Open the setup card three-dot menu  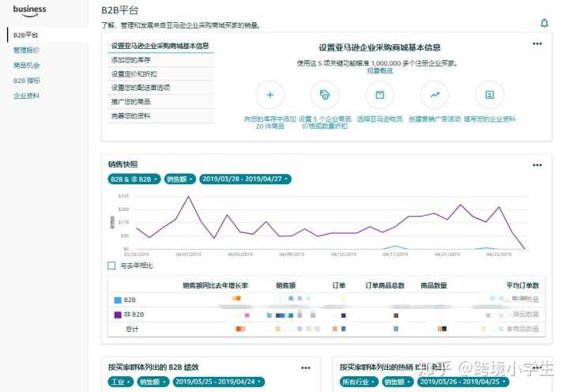537,44
